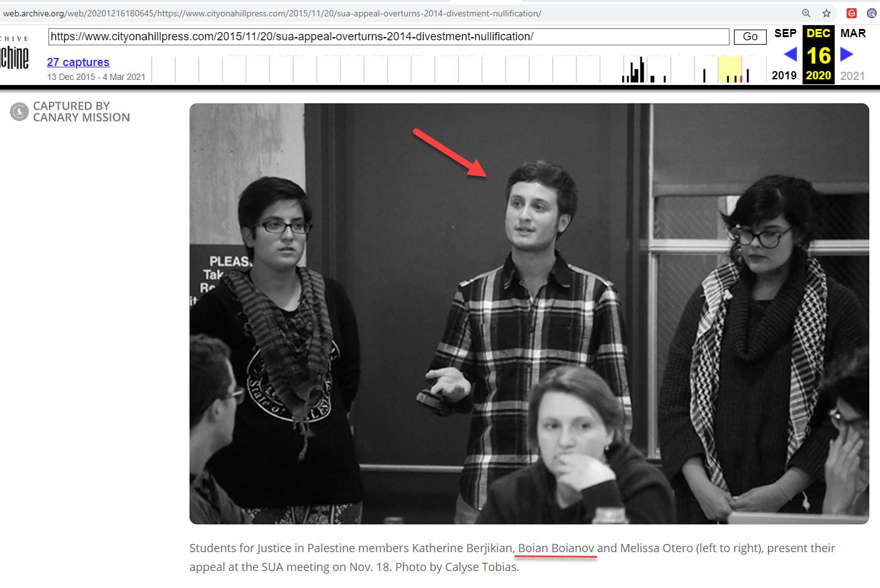Bookmark this page with the star icon
The height and width of the screenshot is (588, 880).
tap(826, 13)
